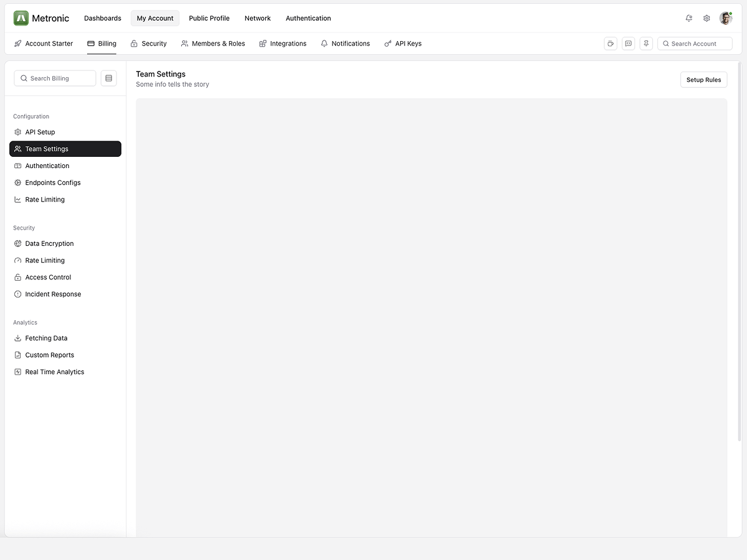747x560 pixels.
Task: Switch to the Integrations tab
Action: click(283, 44)
